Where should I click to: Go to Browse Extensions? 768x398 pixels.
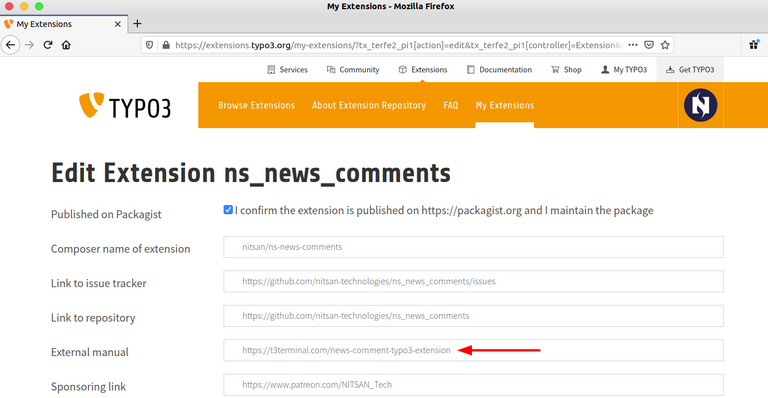tap(256, 105)
